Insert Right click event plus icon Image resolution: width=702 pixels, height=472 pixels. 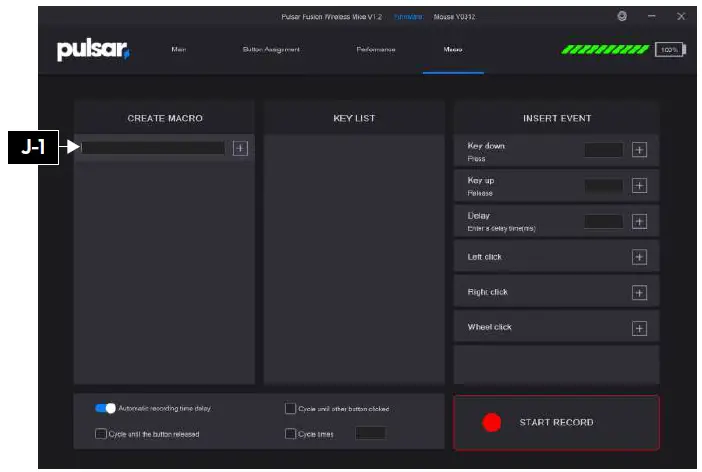(639, 293)
